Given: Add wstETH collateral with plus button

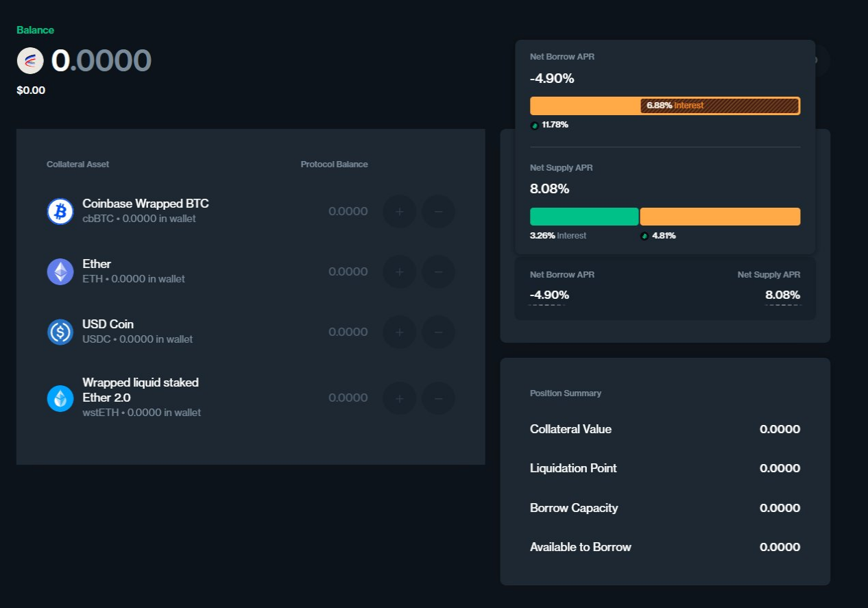Looking at the screenshot, I should [x=400, y=398].
